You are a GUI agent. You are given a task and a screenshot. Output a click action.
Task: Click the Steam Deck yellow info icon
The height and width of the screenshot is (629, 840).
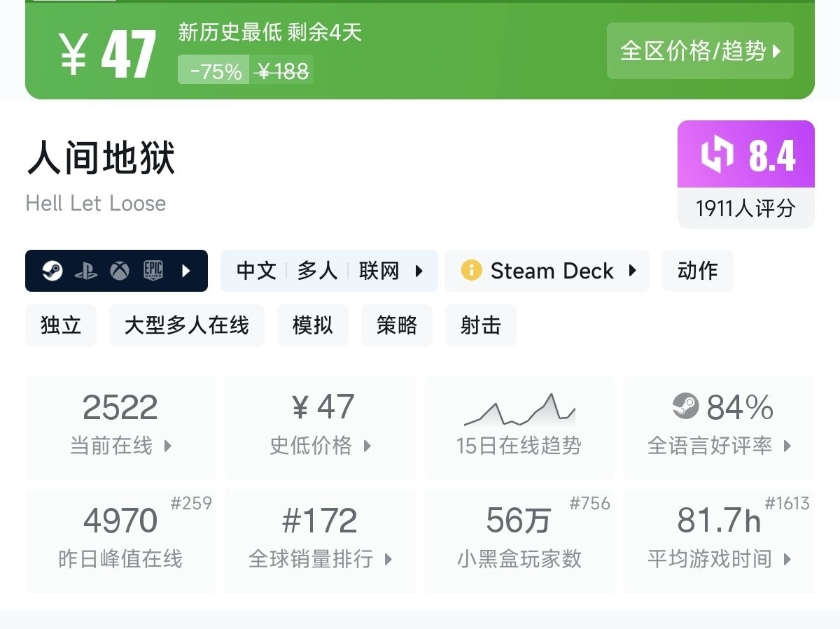pyautogui.click(x=471, y=271)
